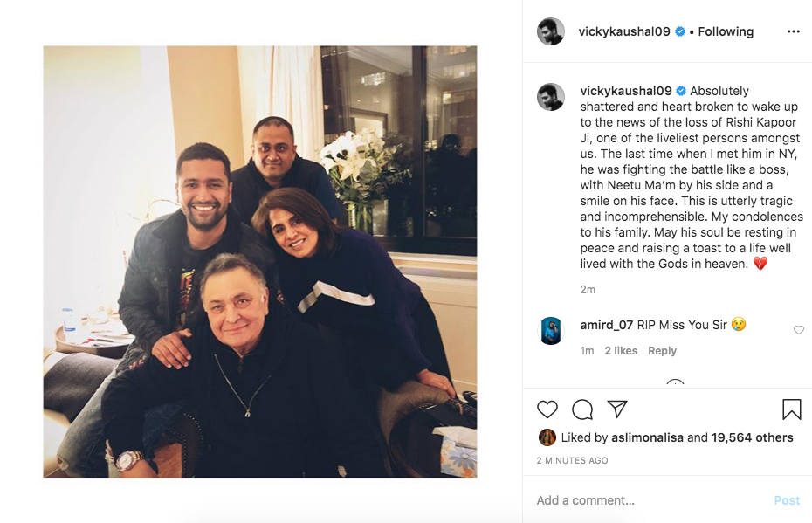Like the post with the heart icon
The image size is (812, 523).
tap(547, 409)
